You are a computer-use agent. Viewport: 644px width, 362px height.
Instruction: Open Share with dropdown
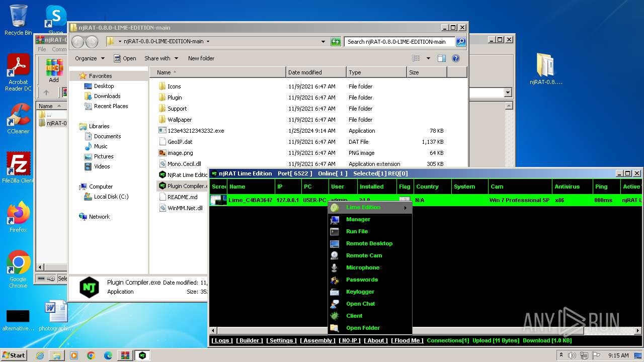pyautogui.click(x=161, y=58)
